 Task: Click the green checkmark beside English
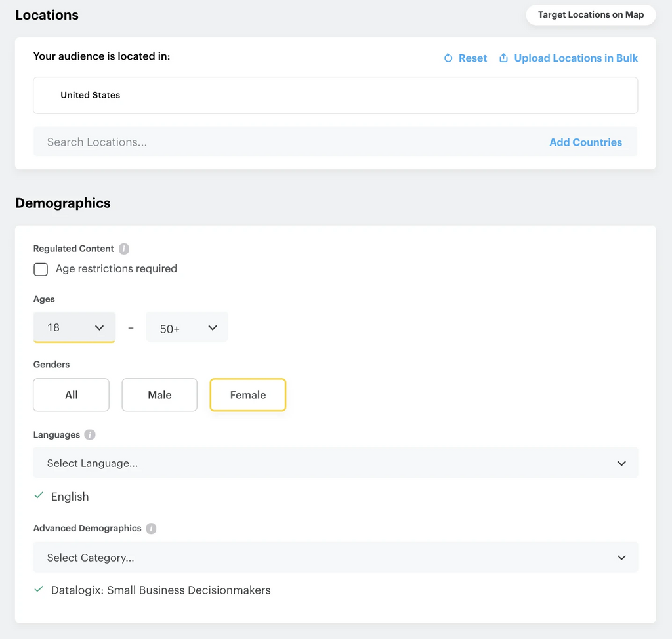39,497
